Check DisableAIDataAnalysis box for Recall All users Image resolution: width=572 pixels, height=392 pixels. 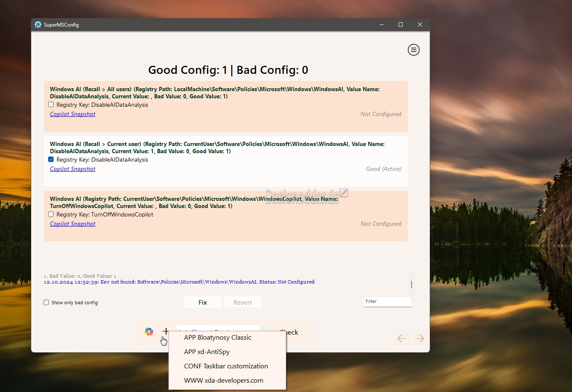coord(51,105)
